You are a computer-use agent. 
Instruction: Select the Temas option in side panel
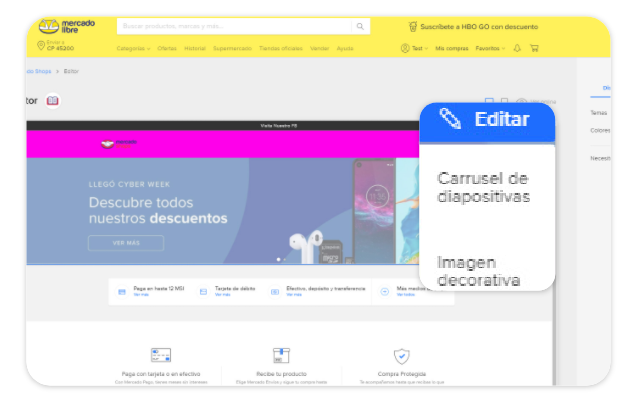click(x=598, y=113)
